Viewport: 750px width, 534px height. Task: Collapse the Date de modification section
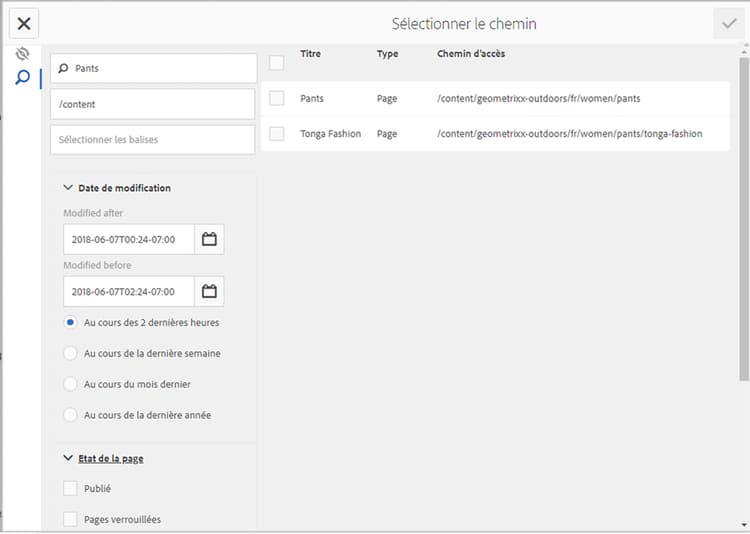(x=68, y=188)
